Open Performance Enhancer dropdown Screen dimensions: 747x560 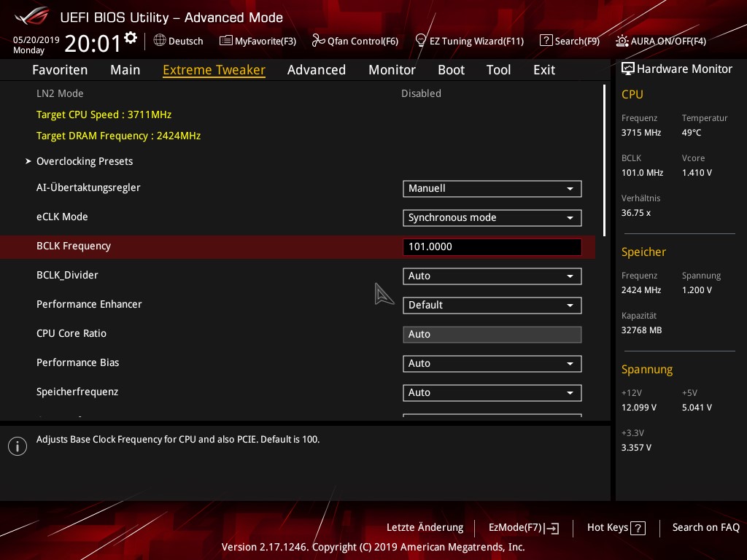(x=492, y=306)
